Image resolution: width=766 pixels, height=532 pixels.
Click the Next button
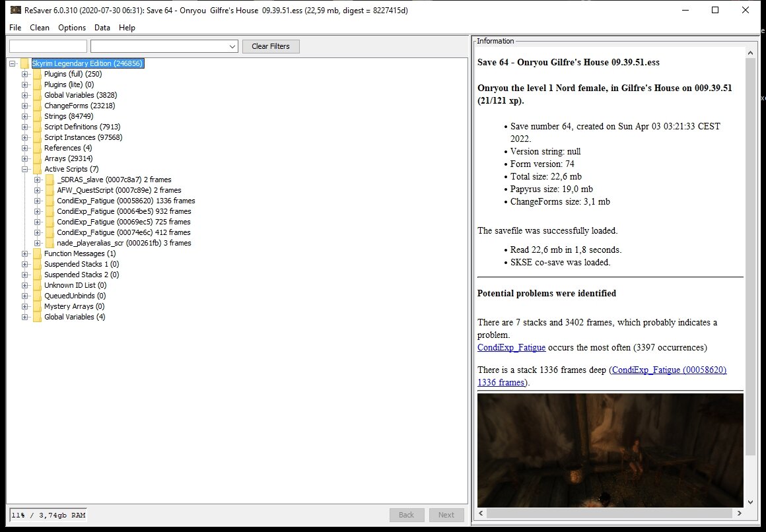[x=446, y=515]
